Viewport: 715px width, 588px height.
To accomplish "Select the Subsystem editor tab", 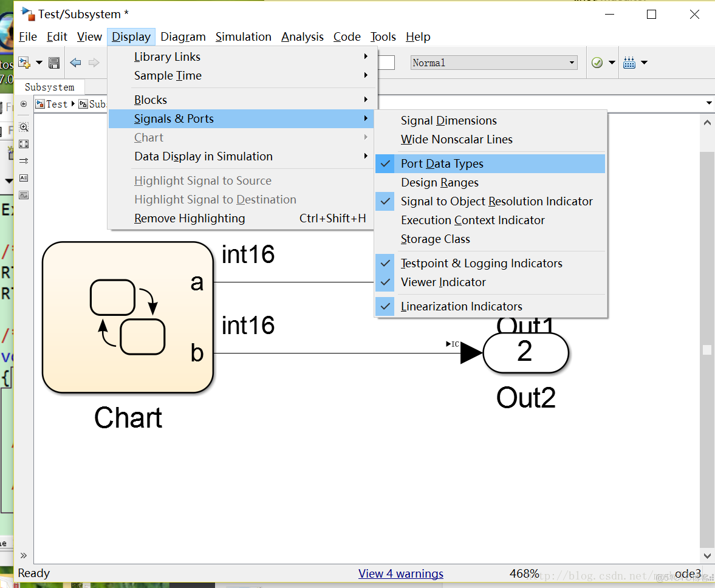I will pyautogui.click(x=49, y=87).
